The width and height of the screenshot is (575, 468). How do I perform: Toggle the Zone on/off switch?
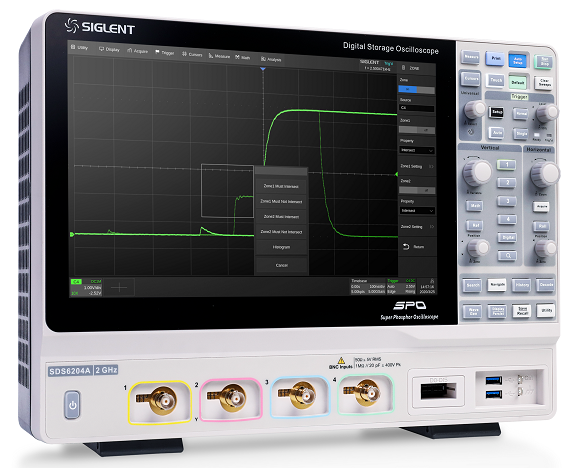[417, 89]
